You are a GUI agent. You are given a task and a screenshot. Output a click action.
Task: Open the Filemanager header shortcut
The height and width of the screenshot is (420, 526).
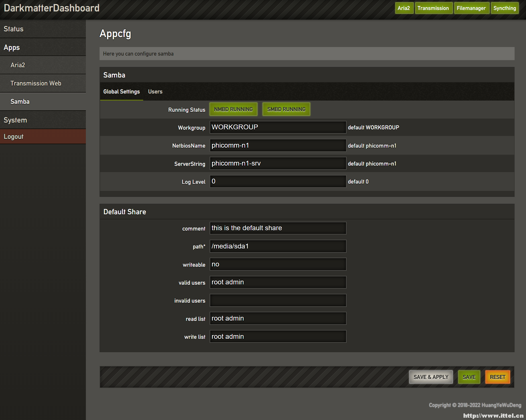pyautogui.click(x=471, y=8)
